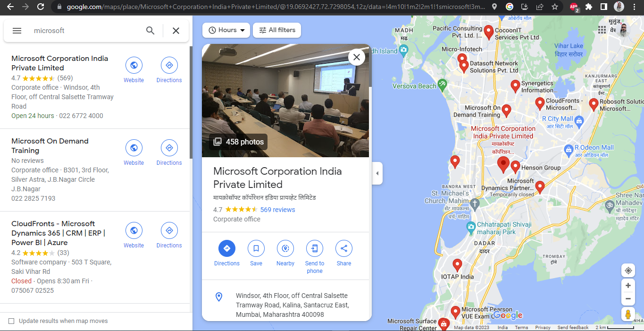Click the Nearby icon in place card
This screenshot has width=644, height=331.
[x=285, y=248]
